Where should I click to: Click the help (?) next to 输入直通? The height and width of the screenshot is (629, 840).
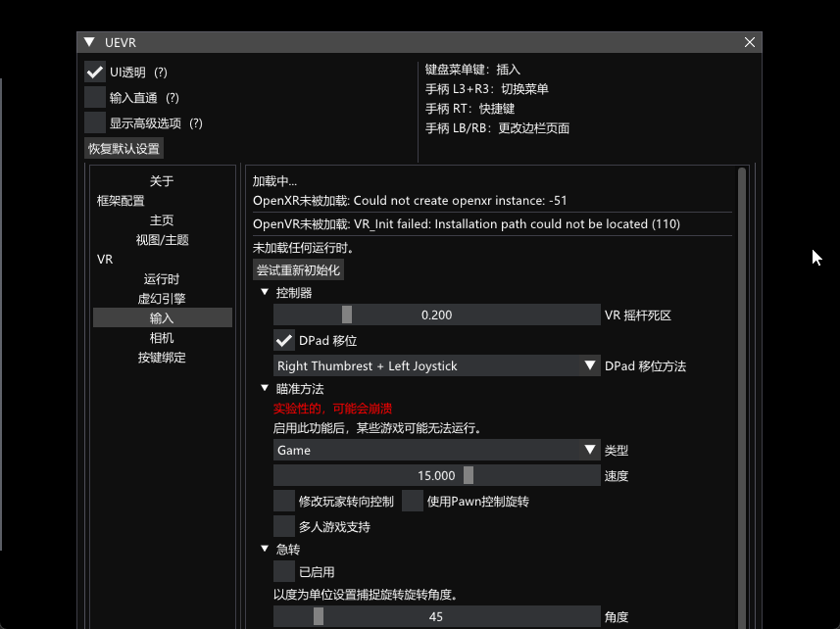[x=173, y=98]
